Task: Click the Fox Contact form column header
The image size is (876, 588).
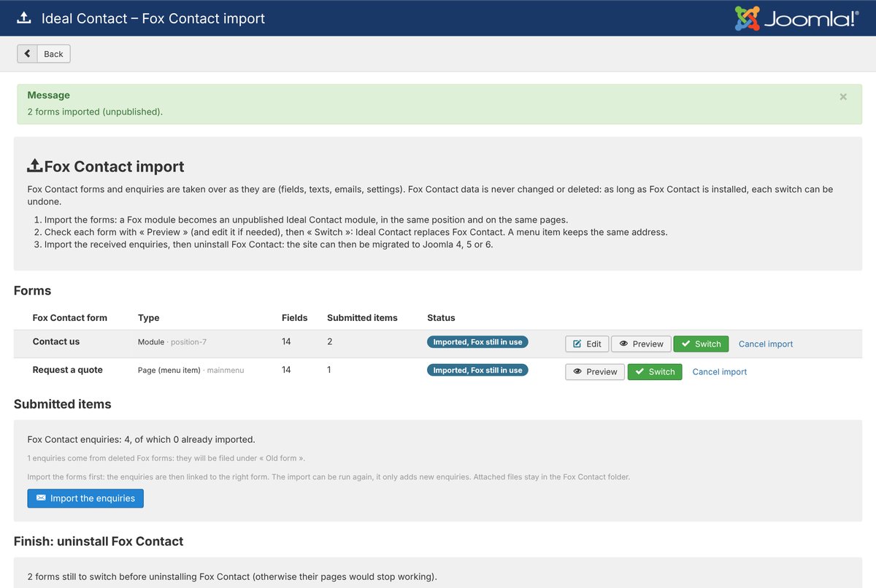Action: click(x=70, y=317)
